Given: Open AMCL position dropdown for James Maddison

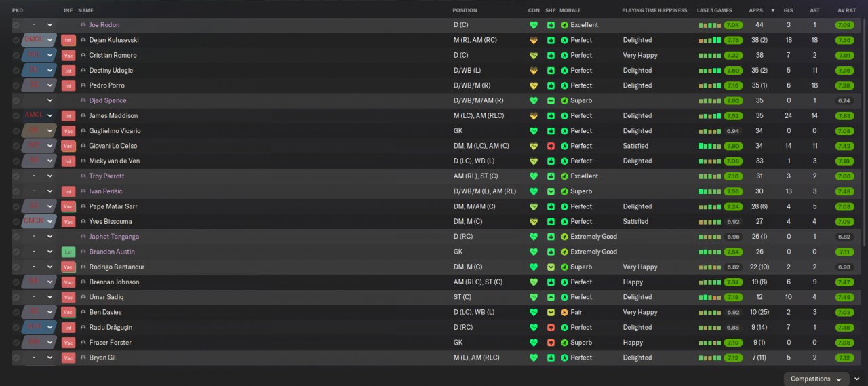Looking at the screenshot, I should pyautogui.click(x=39, y=116).
